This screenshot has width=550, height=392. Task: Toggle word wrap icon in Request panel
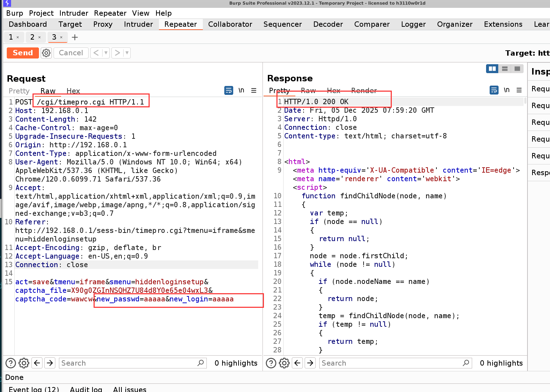tap(229, 91)
